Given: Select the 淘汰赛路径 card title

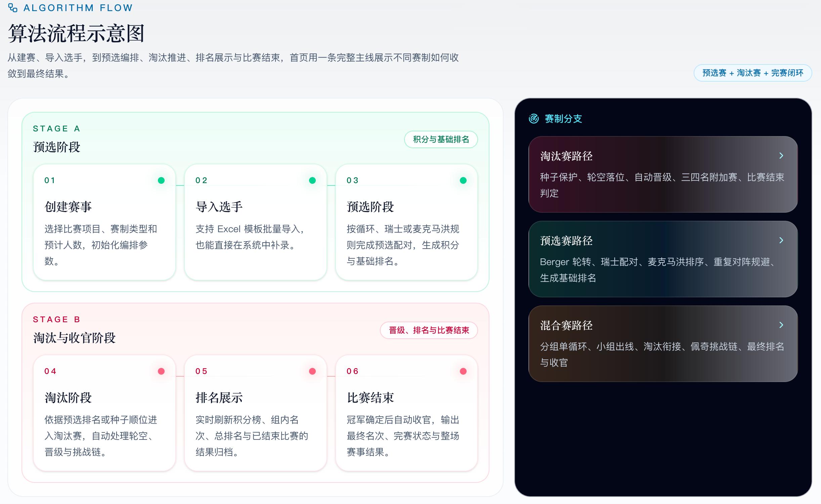Looking at the screenshot, I should [566, 156].
